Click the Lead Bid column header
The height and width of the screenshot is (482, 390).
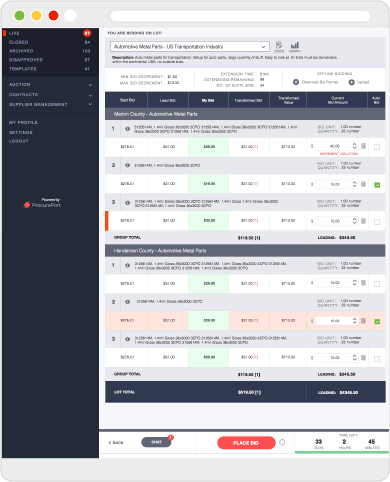tap(168, 100)
